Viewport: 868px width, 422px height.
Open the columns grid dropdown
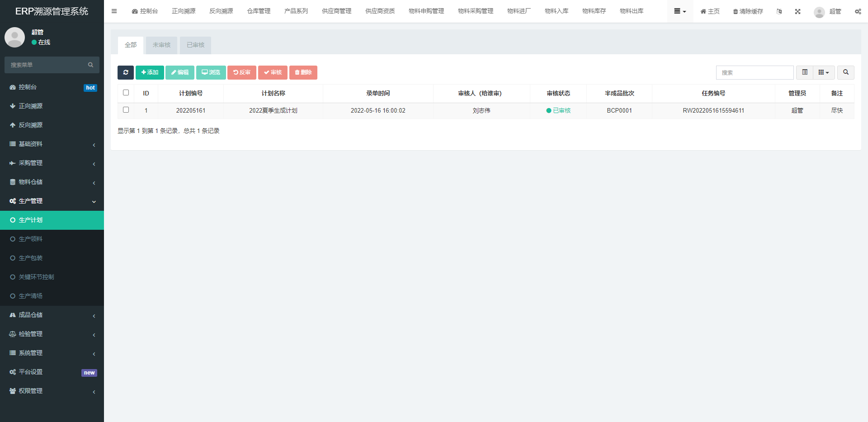(824, 72)
